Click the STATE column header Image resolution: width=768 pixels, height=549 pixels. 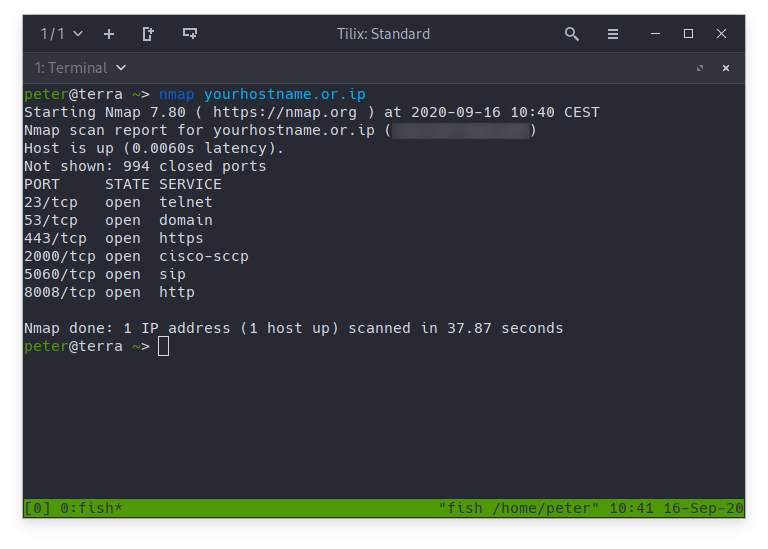coord(127,184)
